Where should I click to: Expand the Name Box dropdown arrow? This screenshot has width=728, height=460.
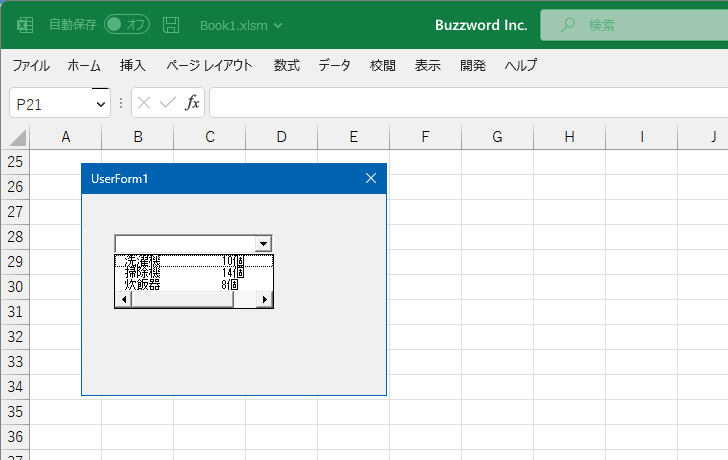[x=101, y=104]
